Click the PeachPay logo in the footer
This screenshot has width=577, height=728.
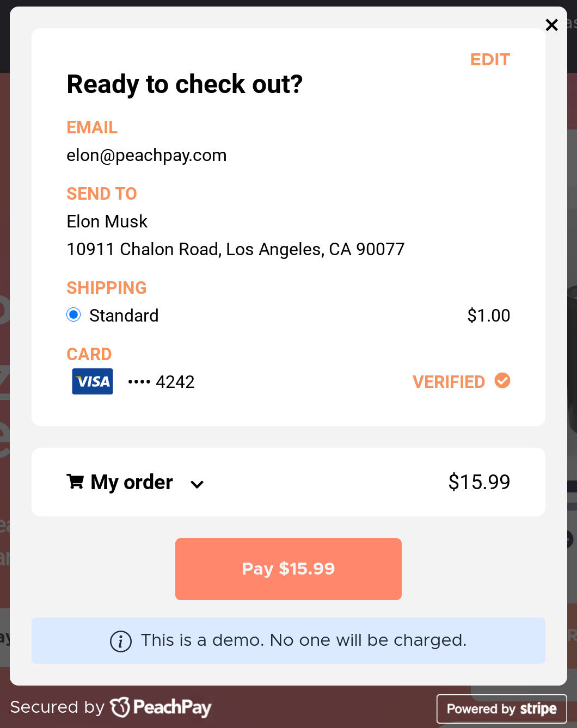coord(161,707)
